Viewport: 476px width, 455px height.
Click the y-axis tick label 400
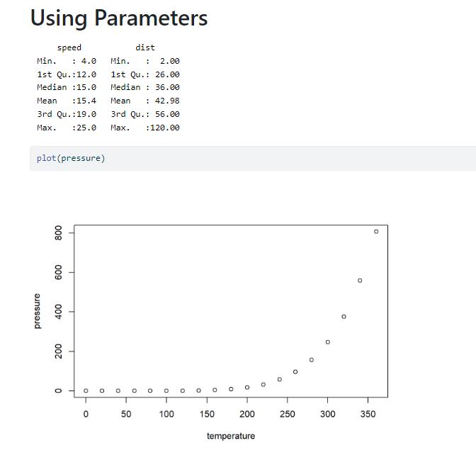pos(59,312)
